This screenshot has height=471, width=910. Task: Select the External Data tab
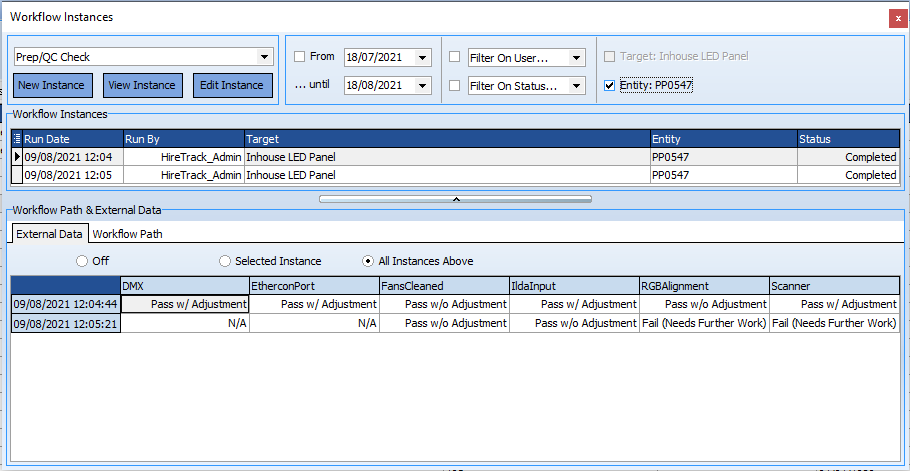tap(49, 234)
